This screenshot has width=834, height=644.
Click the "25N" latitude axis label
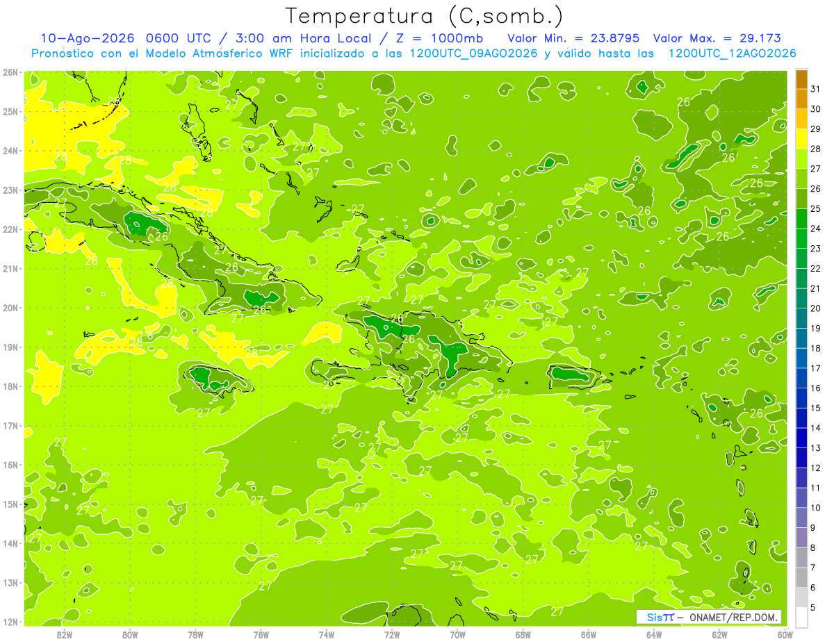(x=10, y=112)
